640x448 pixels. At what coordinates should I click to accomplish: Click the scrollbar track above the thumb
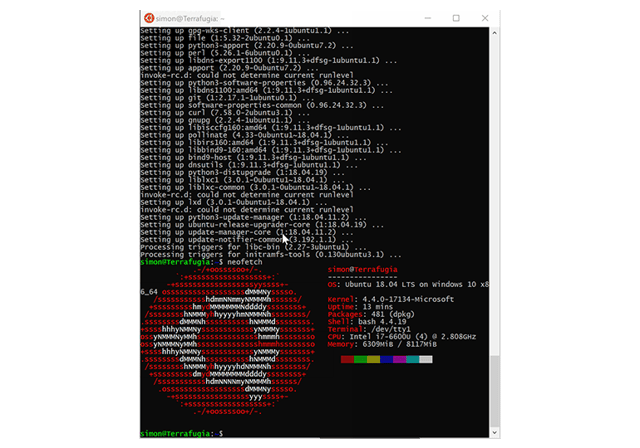pyautogui.click(x=495, y=196)
